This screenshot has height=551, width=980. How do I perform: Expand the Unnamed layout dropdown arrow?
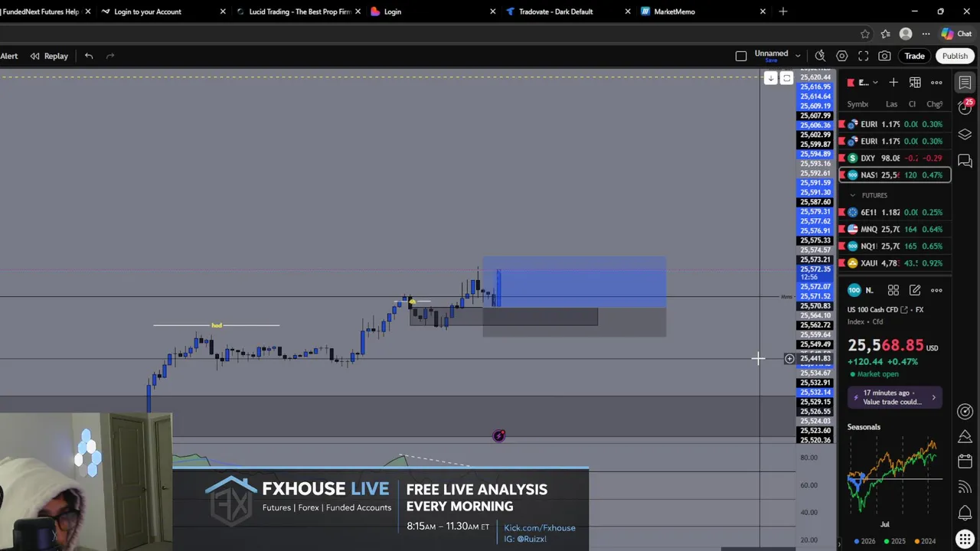tap(798, 56)
